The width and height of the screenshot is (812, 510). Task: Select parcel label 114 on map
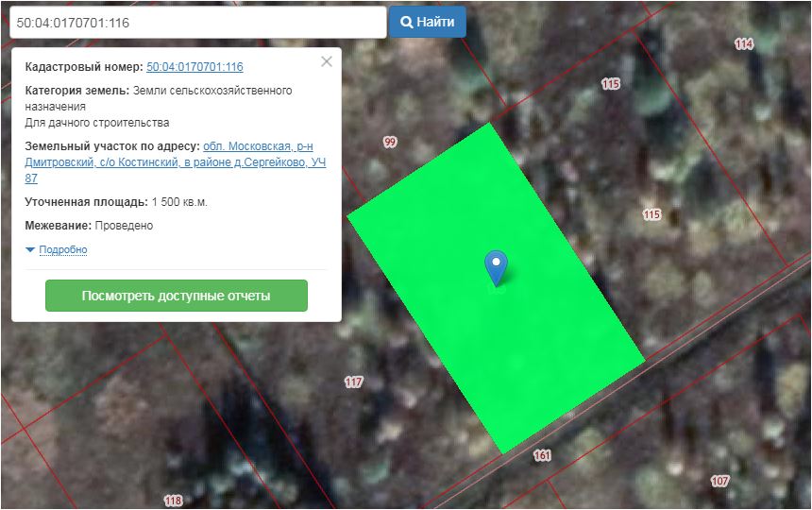(744, 44)
